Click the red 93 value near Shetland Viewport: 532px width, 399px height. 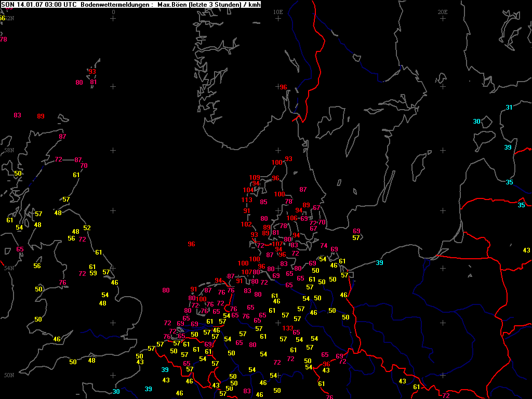pos(92,72)
